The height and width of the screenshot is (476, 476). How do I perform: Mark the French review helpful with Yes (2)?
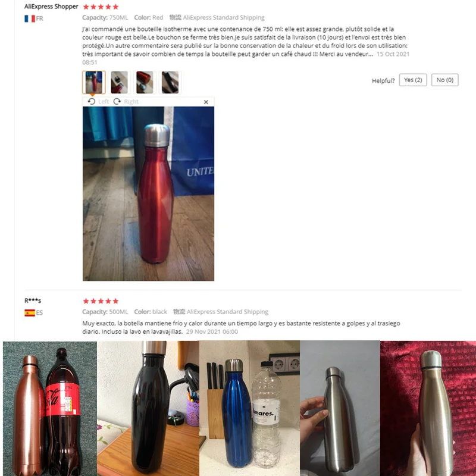[413, 80]
